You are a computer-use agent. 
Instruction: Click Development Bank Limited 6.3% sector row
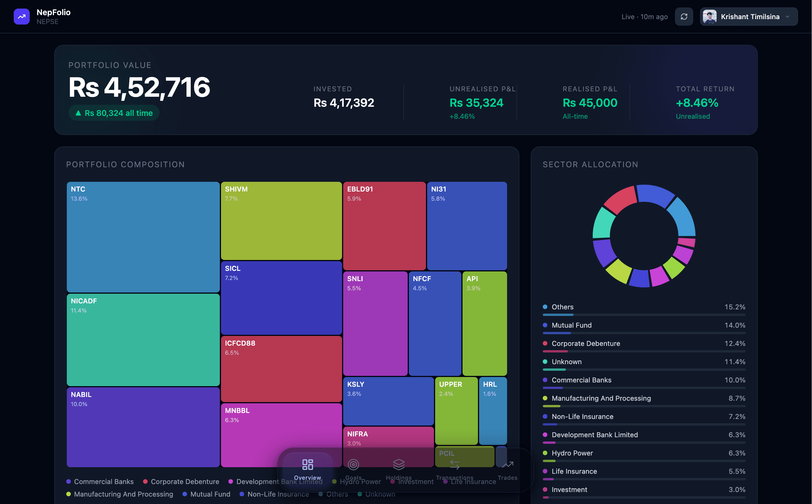644,437
